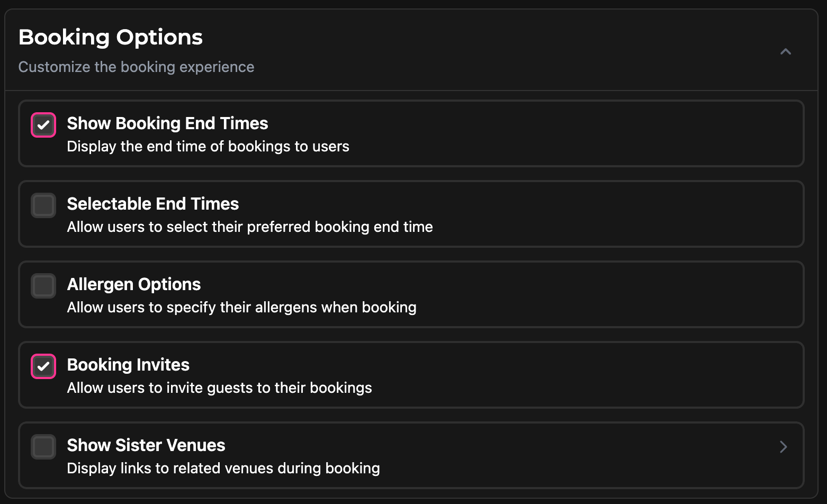Click the Show Sister Venues title
Screen dimensions: 827x504
pos(146,445)
